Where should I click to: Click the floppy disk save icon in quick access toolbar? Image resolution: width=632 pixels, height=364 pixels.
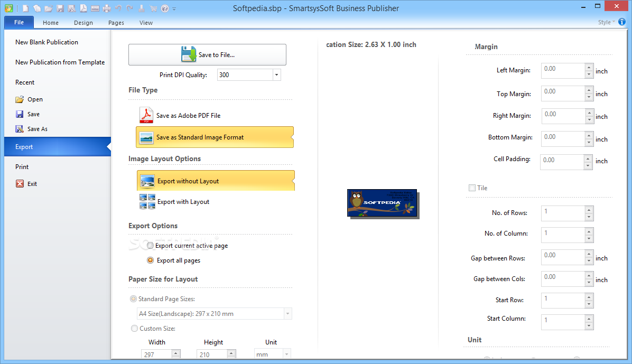pos(60,8)
